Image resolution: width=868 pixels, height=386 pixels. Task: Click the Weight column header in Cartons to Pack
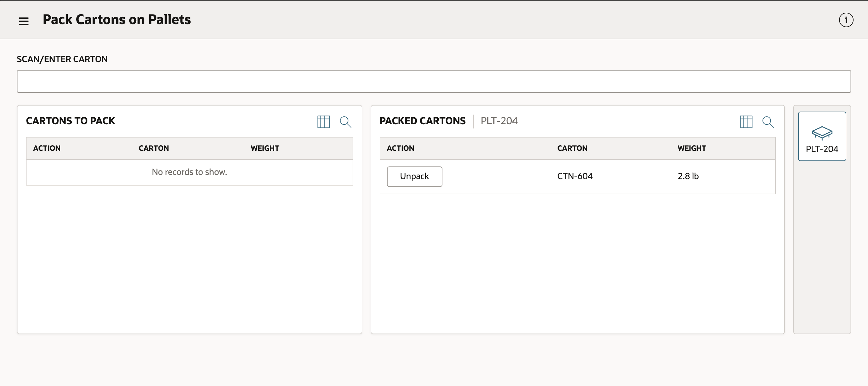tap(265, 148)
